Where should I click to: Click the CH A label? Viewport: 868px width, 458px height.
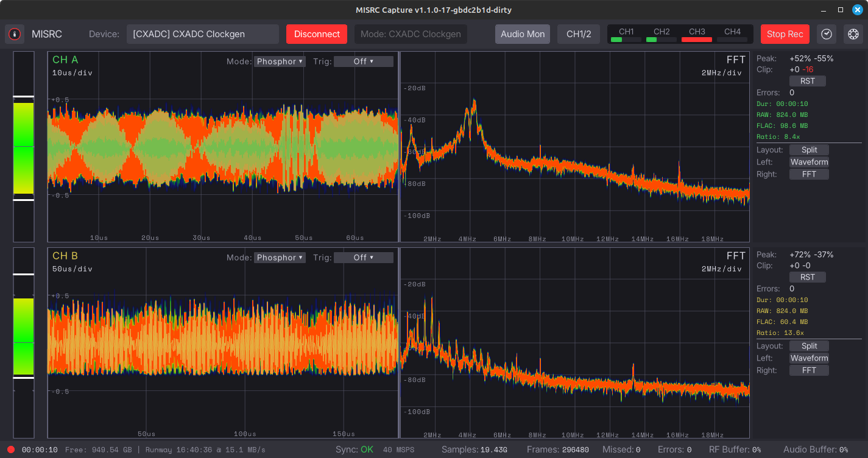click(x=65, y=60)
